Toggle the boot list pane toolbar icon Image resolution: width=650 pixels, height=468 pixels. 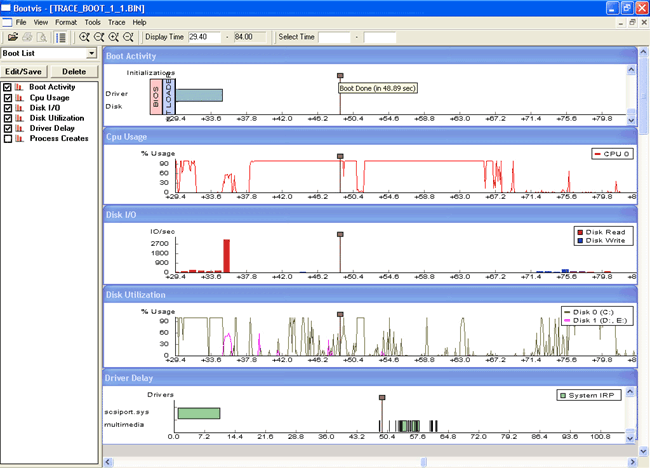coord(61,37)
